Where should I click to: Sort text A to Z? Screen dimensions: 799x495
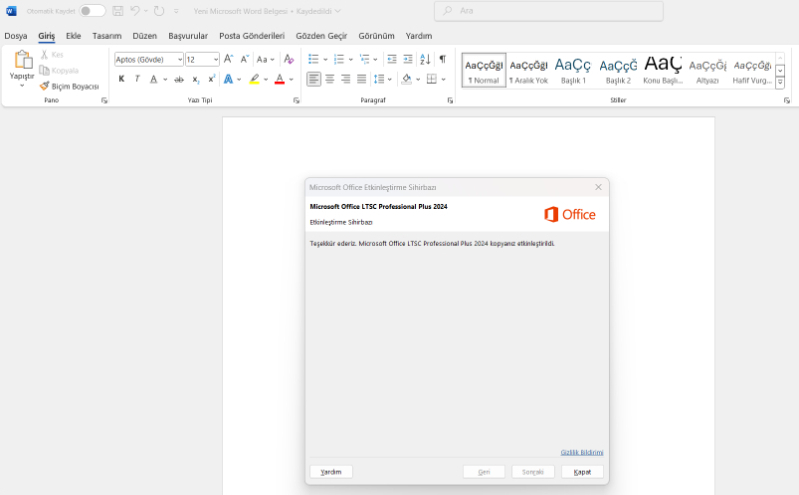pos(425,59)
